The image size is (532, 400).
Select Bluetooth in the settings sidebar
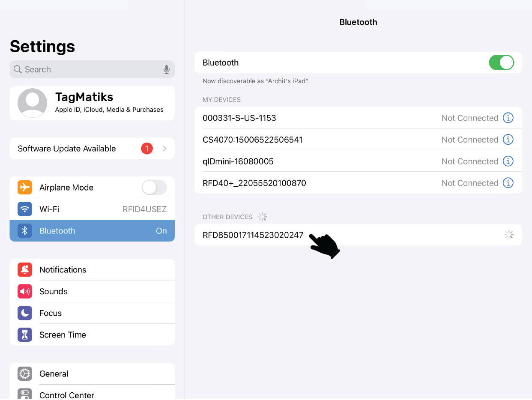[x=92, y=231]
